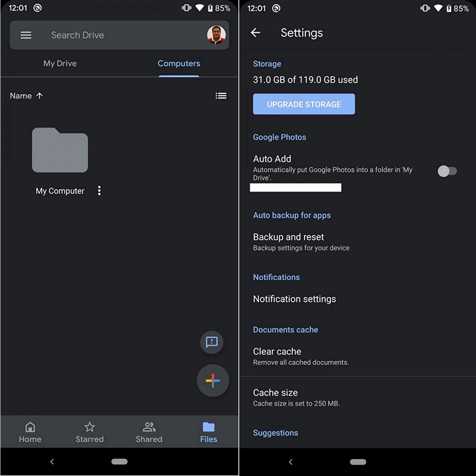Tap the feedback speech bubble button

[x=212, y=342]
